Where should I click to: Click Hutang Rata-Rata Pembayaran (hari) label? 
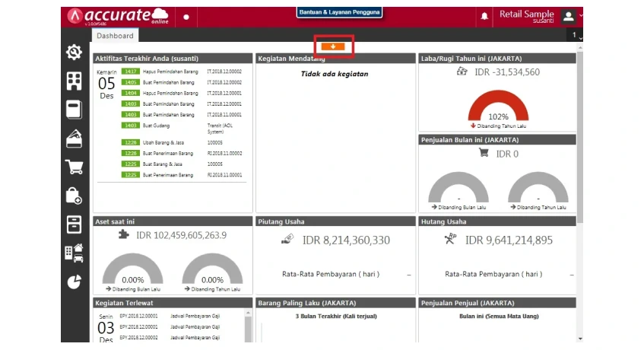coord(493,274)
